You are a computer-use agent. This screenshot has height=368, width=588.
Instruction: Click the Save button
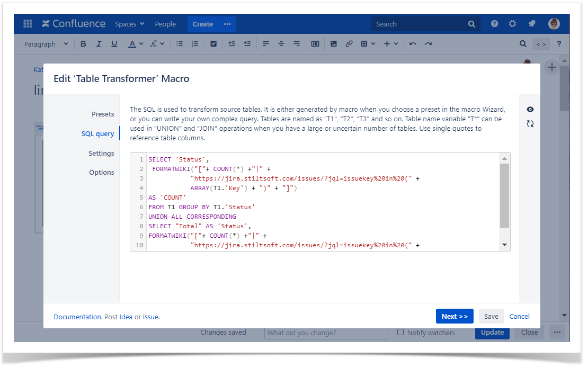pyautogui.click(x=491, y=316)
